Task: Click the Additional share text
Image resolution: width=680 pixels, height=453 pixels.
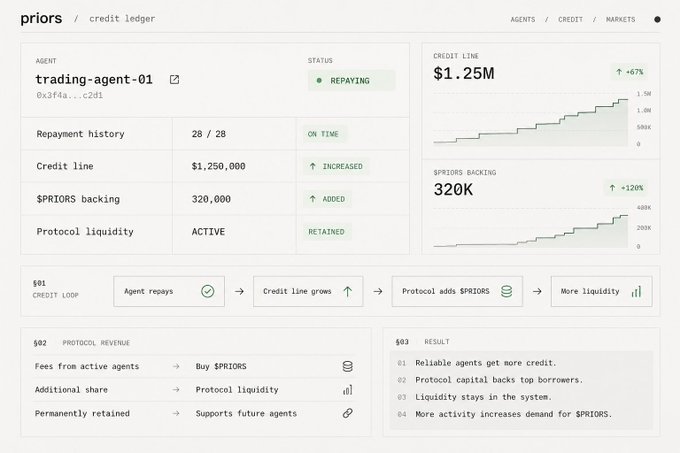Action: click(x=71, y=390)
